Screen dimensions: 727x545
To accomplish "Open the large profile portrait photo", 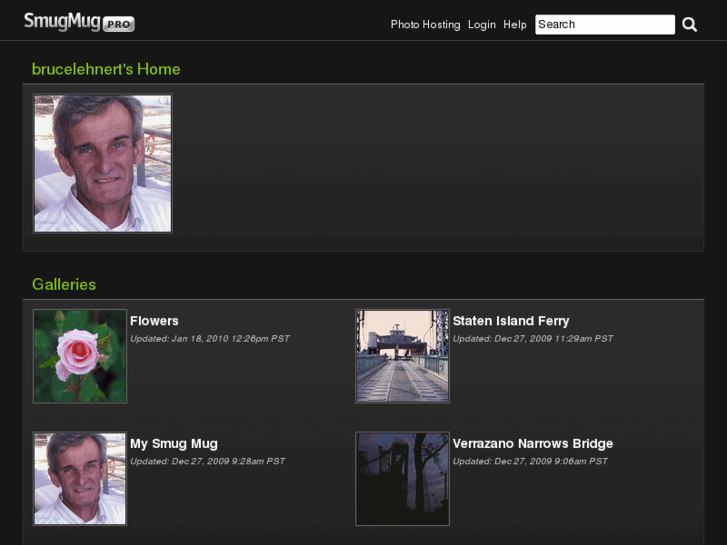I will [x=102, y=163].
